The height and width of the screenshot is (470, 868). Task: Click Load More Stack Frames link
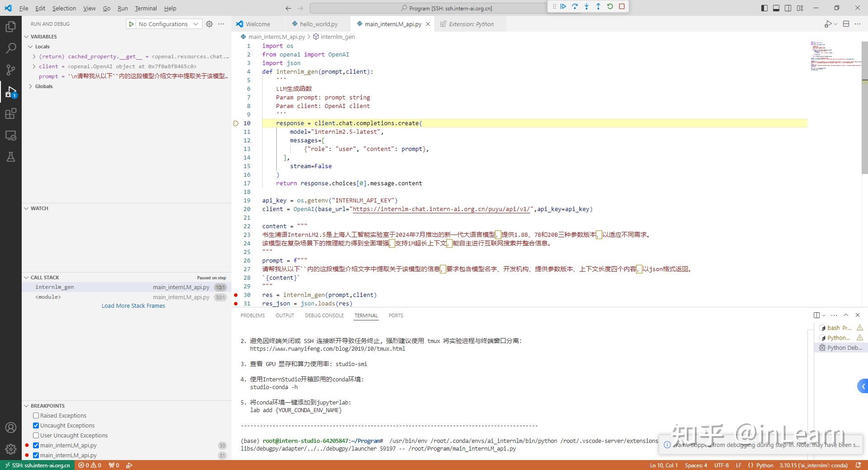pyautogui.click(x=133, y=306)
